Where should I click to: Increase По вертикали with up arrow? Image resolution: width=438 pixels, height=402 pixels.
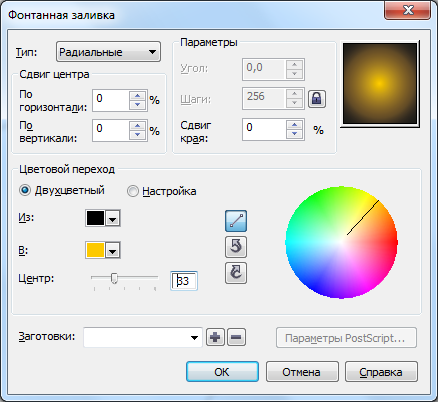(138, 126)
